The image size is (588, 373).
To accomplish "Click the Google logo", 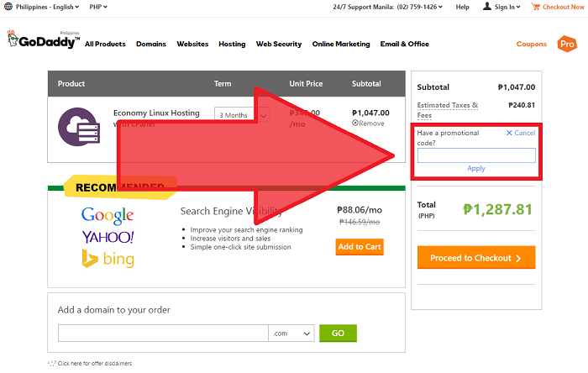I will 108,216.
